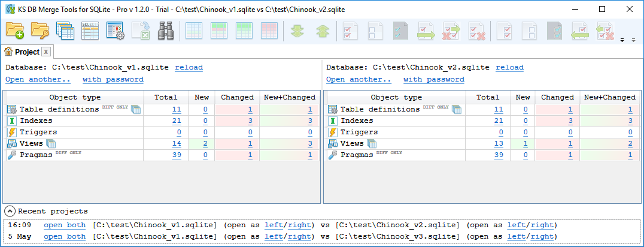Click the red X with right-arrow icon

[x=451, y=31]
